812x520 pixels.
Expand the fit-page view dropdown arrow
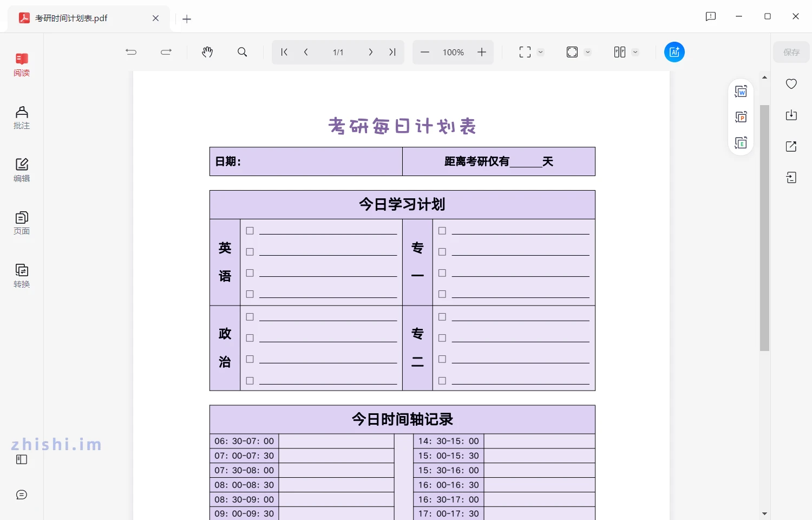point(588,52)
